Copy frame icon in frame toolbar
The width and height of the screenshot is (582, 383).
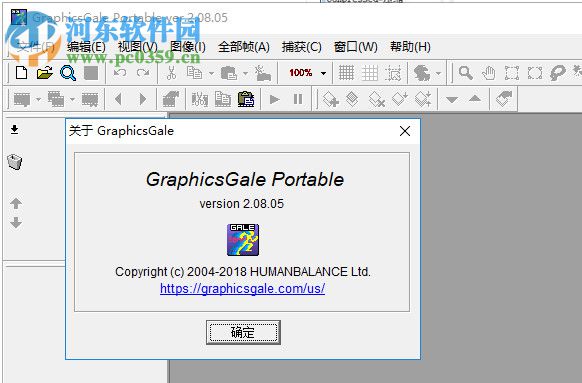click(x=223, y=99)
